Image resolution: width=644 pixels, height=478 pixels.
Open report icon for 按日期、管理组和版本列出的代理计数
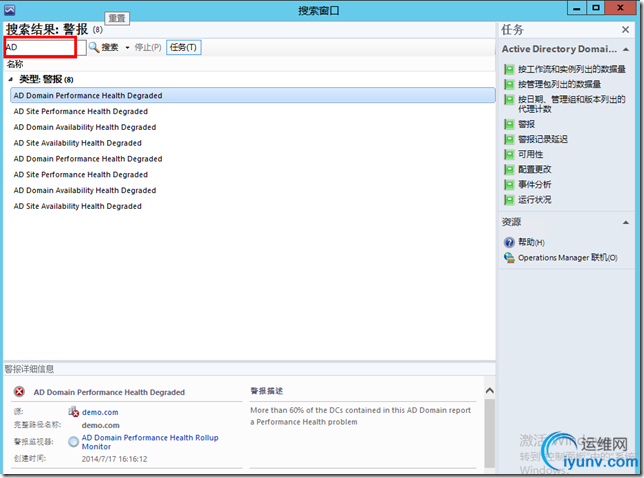click(x=509, y=99)
